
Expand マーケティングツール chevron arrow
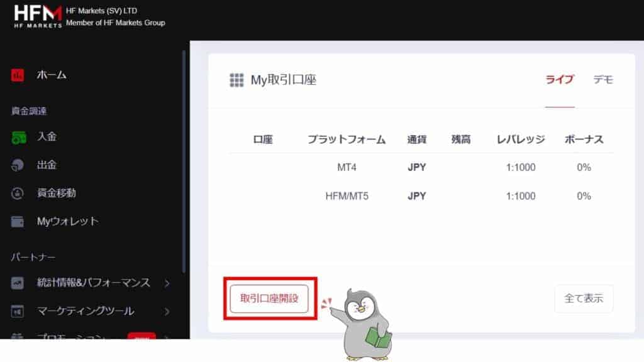tap(167, 312)
